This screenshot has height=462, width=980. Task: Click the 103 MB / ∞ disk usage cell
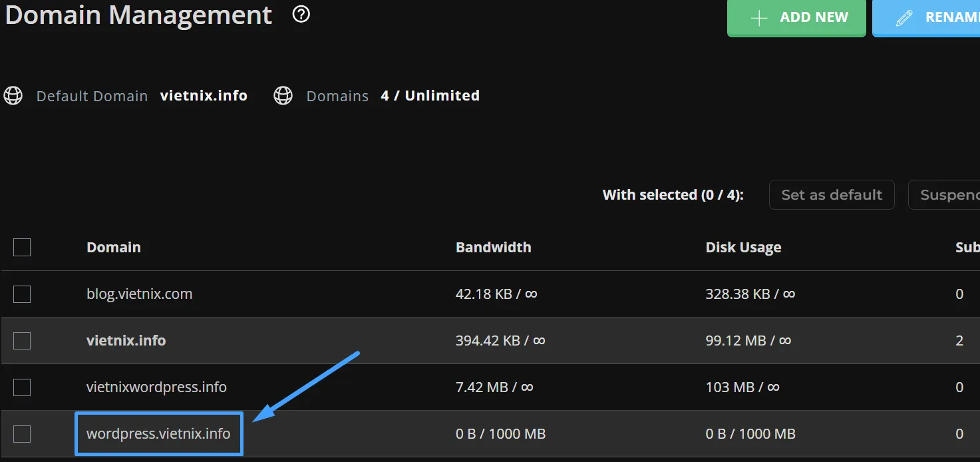(x=742, y=387)
